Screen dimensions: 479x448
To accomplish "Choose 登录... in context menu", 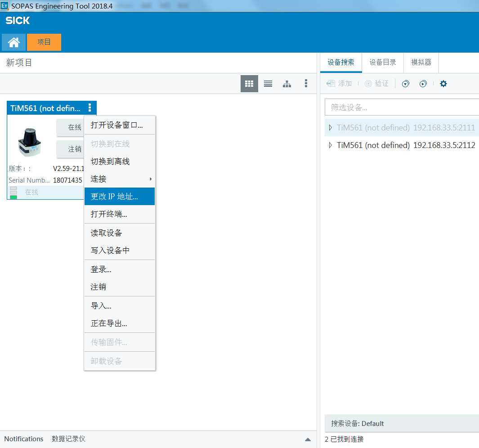I will point(120,269).
